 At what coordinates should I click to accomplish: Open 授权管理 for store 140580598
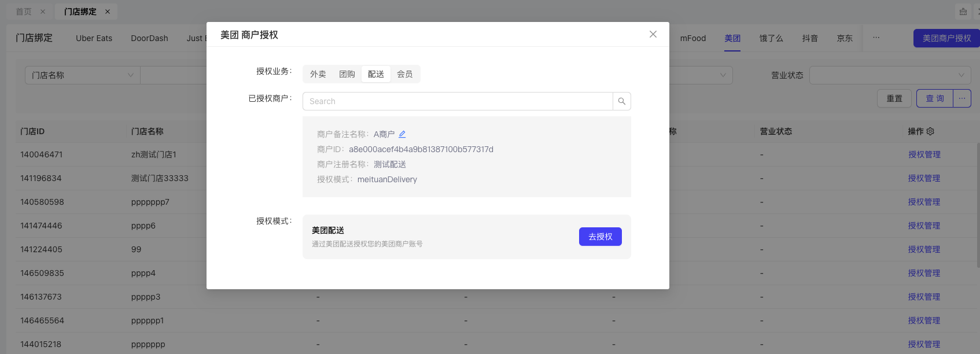[x=924, y=202]
